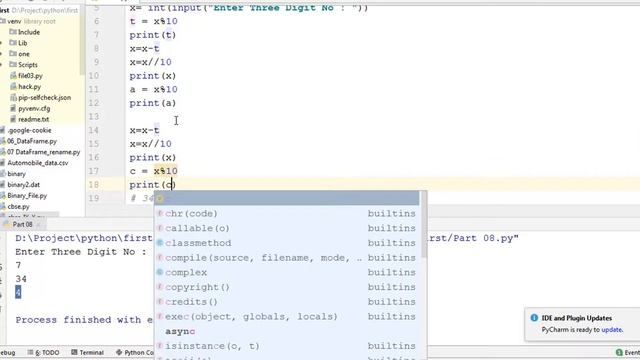Open the Scripts folder

click(28, 65)
